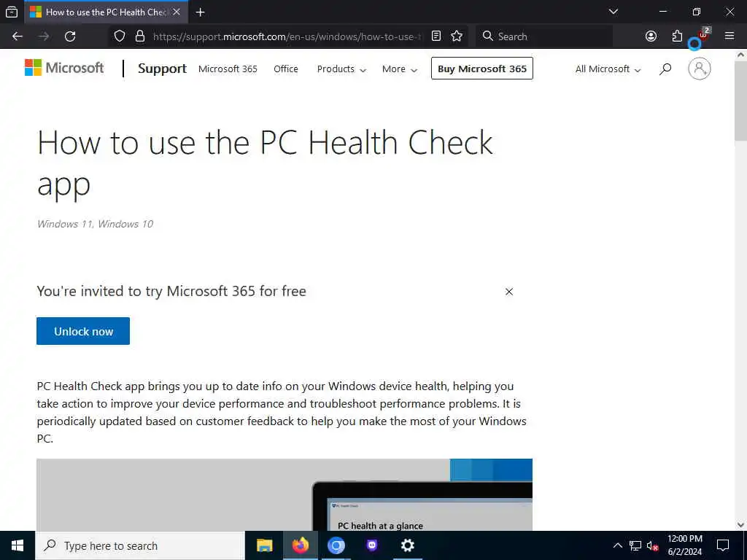
Task: Open Firefox View in tab strip
Action: point(12,12)
